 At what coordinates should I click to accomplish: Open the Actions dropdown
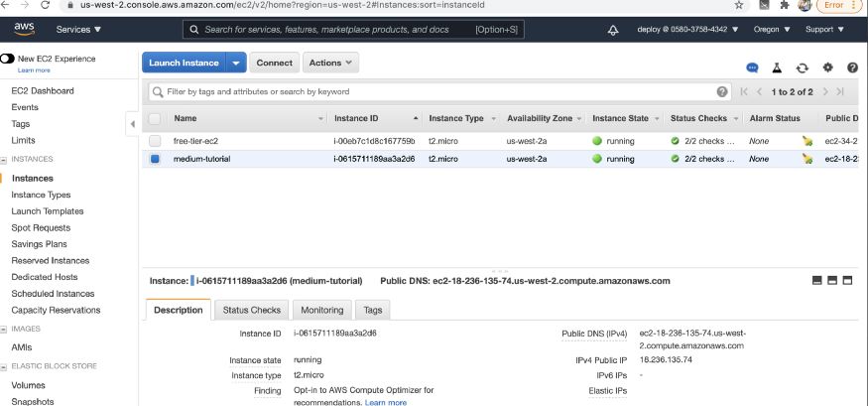point(330,63)
